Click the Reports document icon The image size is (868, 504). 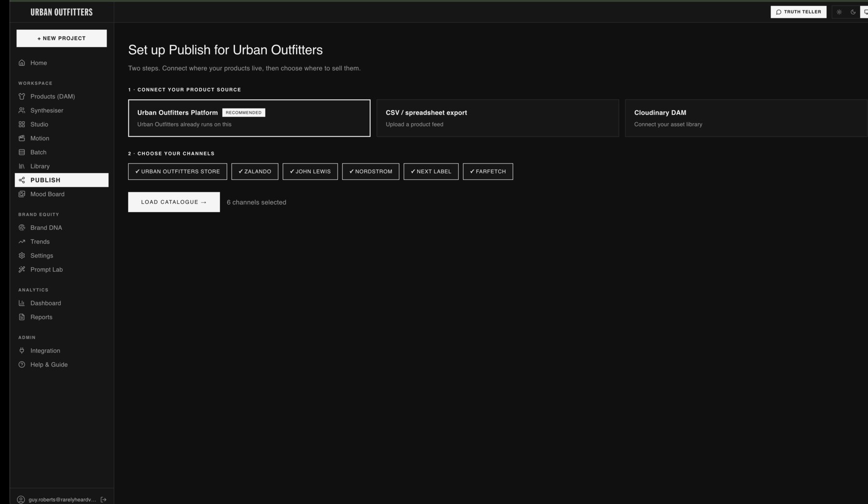pos(22,317)
